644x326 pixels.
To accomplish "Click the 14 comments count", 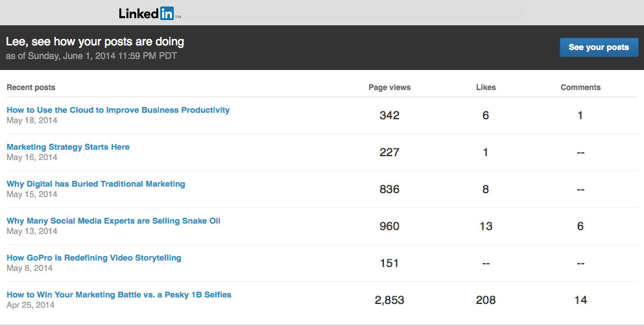I will pos(580,300).
